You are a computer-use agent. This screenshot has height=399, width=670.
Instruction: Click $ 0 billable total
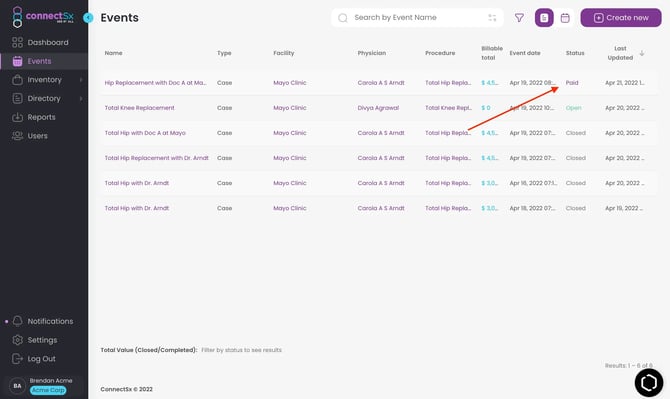(486, 108)
